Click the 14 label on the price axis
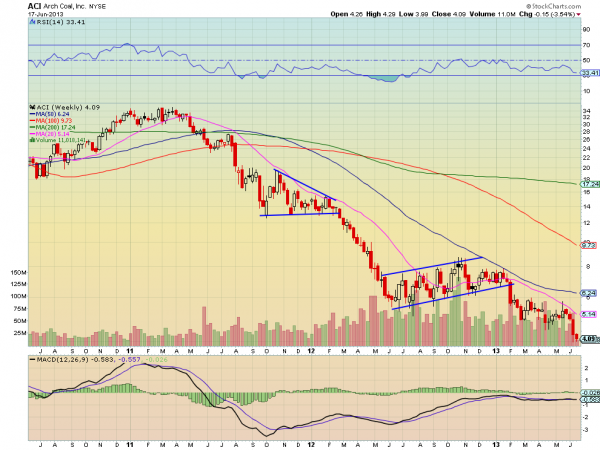Screen dimensions: 600x450 pyautogui.click(x=586, y=207)
